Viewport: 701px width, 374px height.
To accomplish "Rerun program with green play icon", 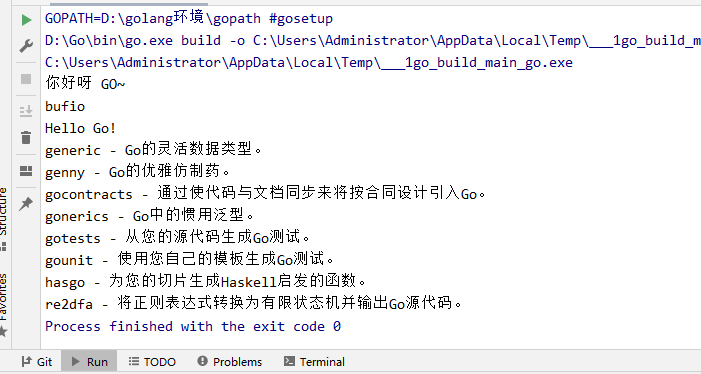I will click(26, 20).
